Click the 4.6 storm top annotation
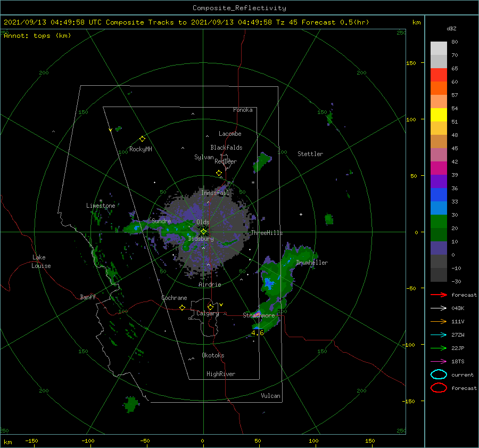Screen dimensions: 479x448 pos(257,333)
